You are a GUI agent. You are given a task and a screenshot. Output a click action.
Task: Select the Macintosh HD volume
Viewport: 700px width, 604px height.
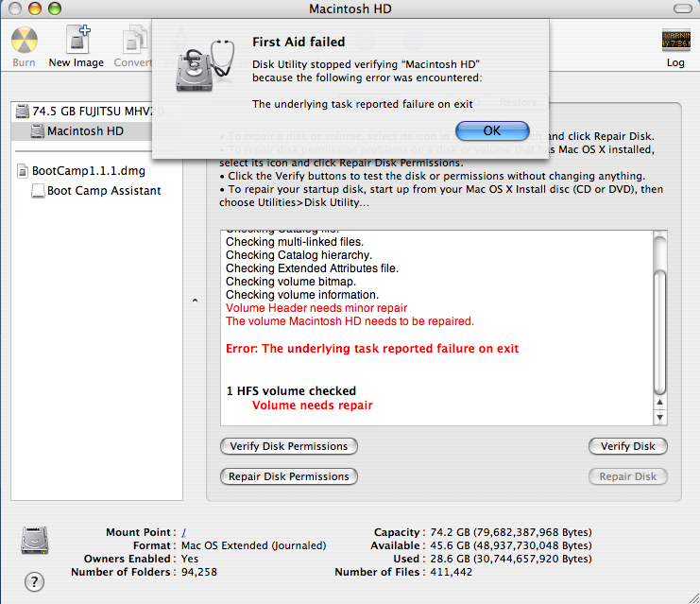pyautogui.click(x=83, y=130)
